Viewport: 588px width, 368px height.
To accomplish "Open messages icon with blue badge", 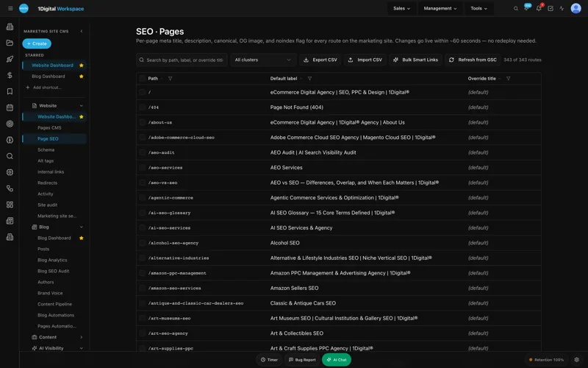I will 526,8.
